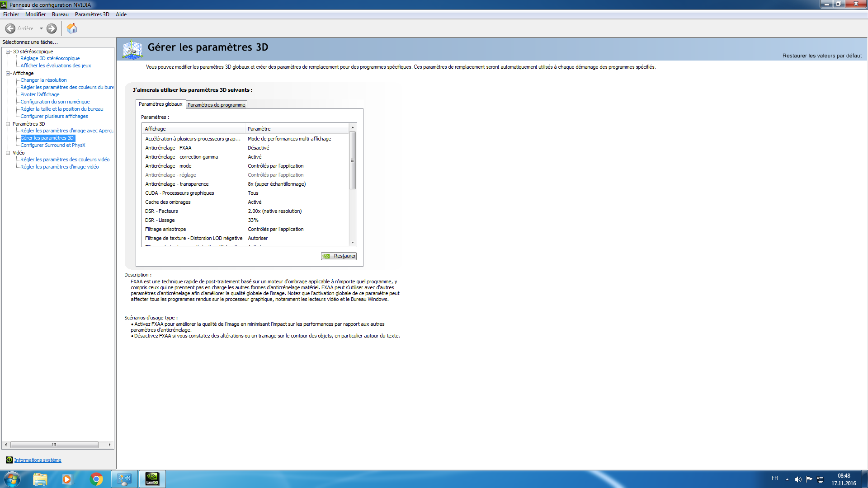Click settings list scrollbar down arrow

[353, 243]
